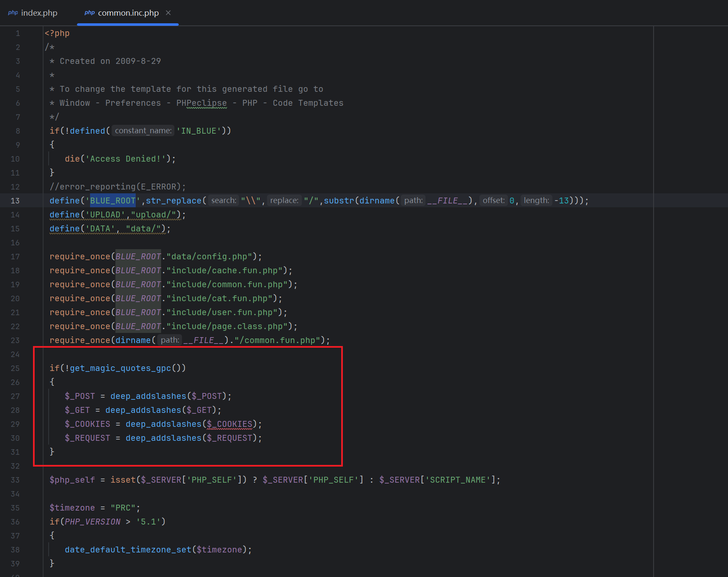728x577 pixels.
Task: Click date_default_timezone_set function call
Action: pyautogui.click(x=128, y=550)
